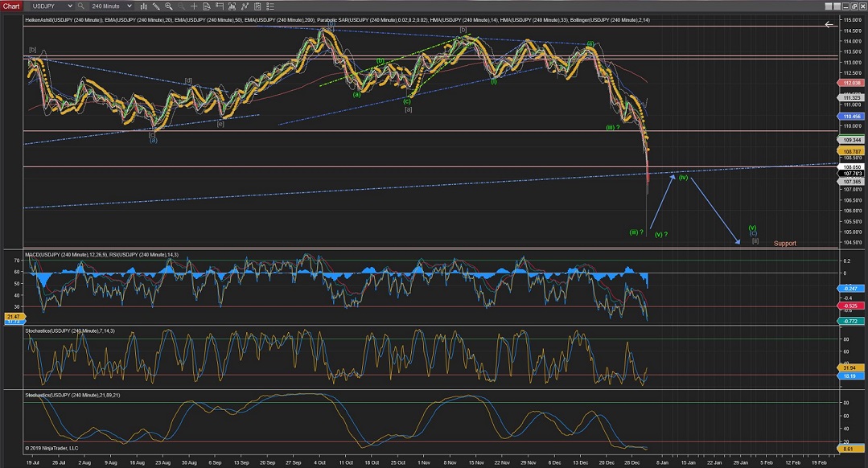This screenshot has height=468, width=868.
Task: Click the -0.772 MACD marker
Action: [850, 321]
